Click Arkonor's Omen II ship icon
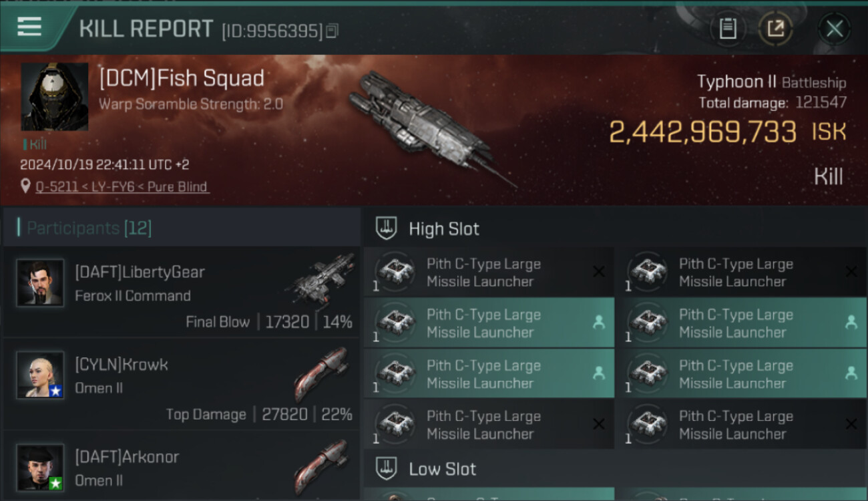This screenshot has height=501, width=868. (x=321, y=464)
